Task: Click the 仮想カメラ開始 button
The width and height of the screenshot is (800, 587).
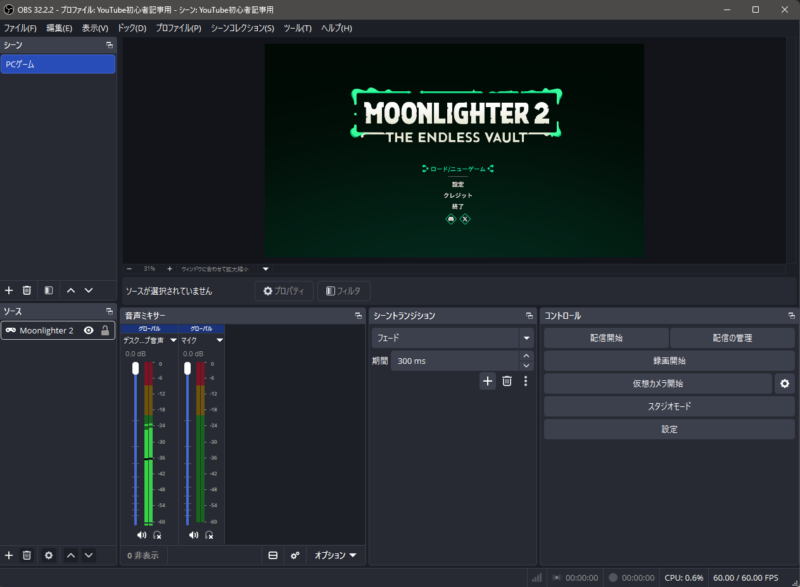Action: click(658, 384)
